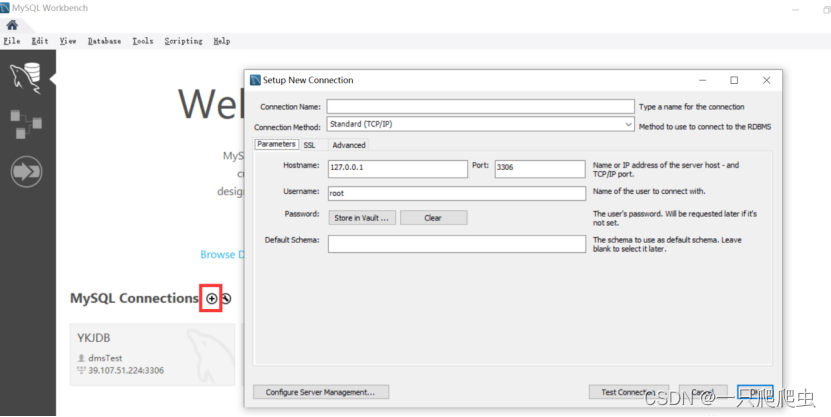Image resolution: width=831 pixels, height=417 pixels.
Task: Click the Hostname input field
Action: pyautogui.click(x=397, y=168)
